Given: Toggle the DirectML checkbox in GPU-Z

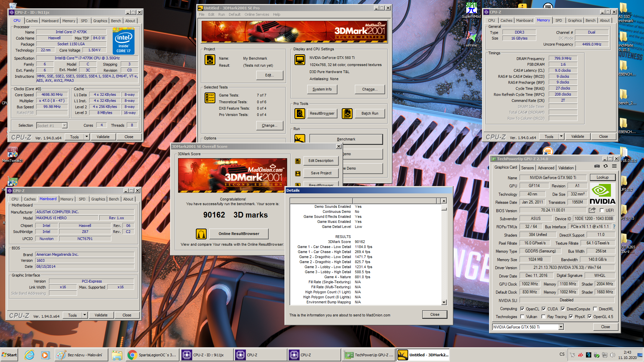Looking at the screenshot, I should (595, 309).
